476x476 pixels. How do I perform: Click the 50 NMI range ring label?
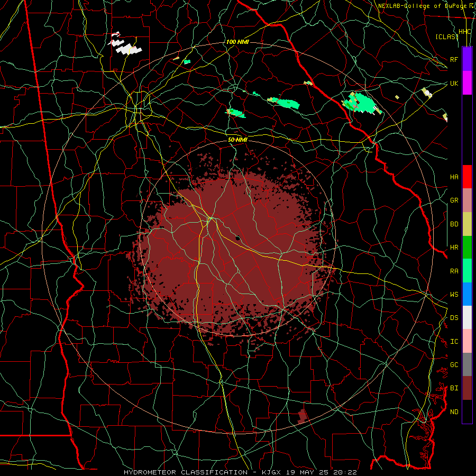pyautogui.click(x=237, y=140)
